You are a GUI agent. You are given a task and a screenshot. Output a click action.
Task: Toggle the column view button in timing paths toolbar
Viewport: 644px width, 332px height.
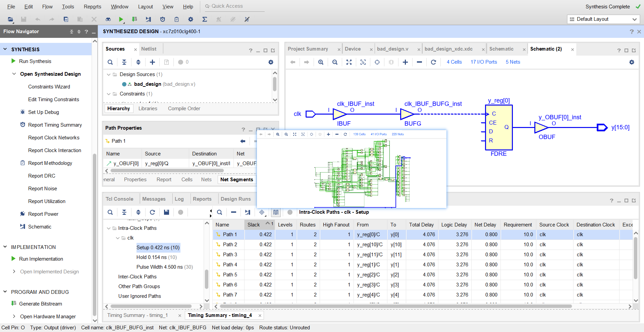pos(276,212)
